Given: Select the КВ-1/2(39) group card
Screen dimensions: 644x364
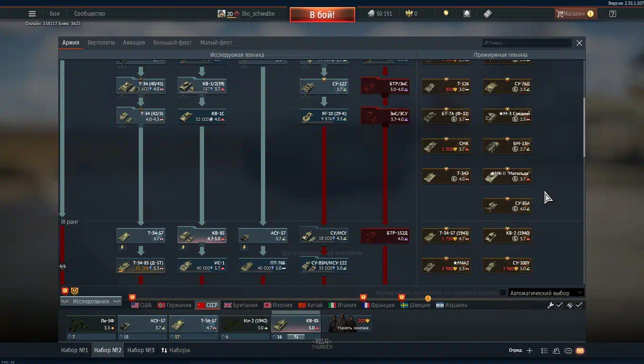Looking at the screenshot, I should click(202, 86).
